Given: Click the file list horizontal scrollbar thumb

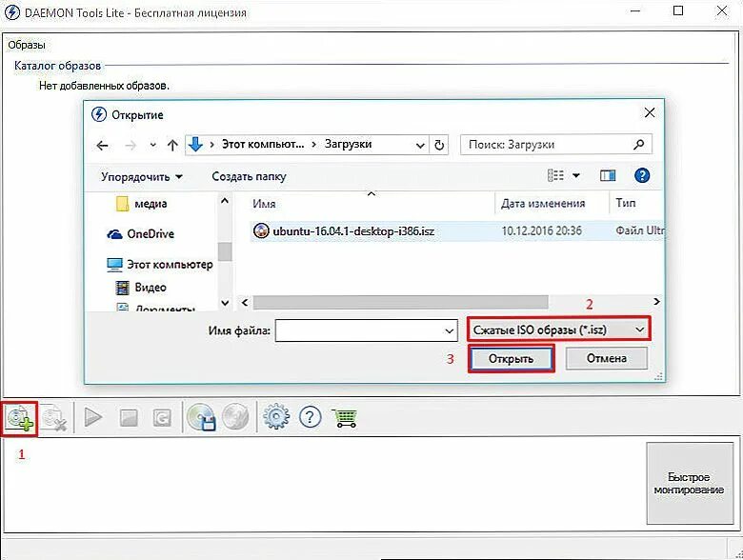Looking at the screenshot, I should [400, 302].
